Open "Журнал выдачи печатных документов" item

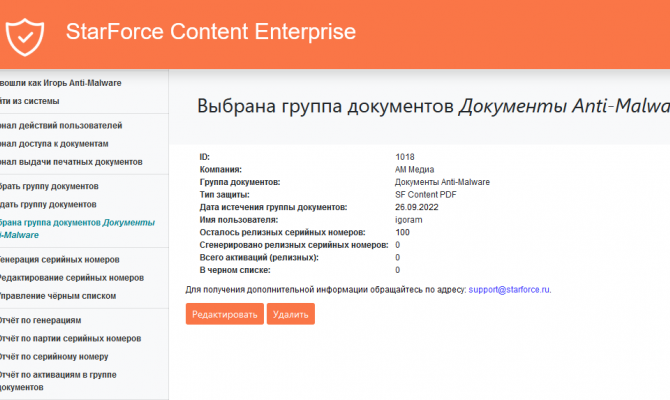70,162
